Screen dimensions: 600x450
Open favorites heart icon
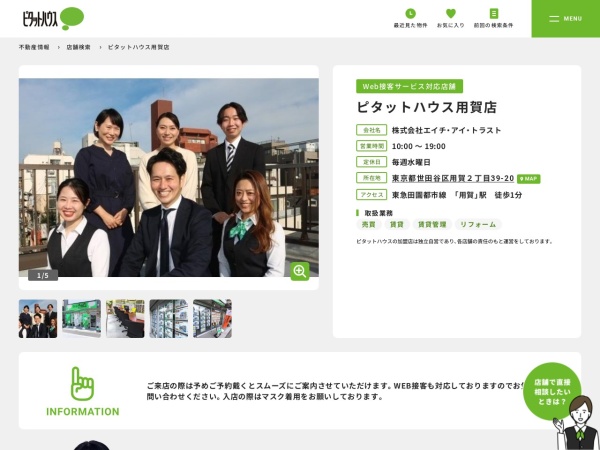451,13
